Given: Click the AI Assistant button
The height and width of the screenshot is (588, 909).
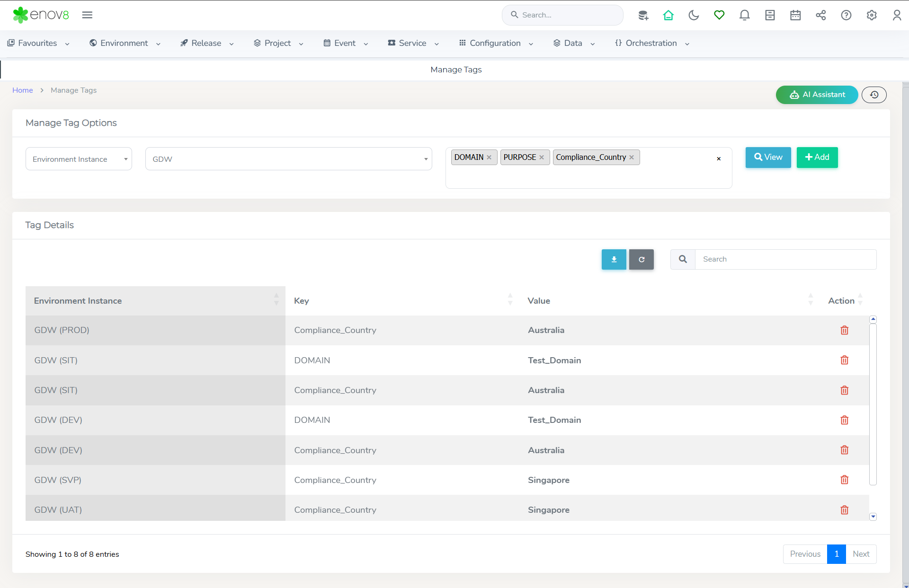Looking at the screenshot, I should [x=817, y=95].
